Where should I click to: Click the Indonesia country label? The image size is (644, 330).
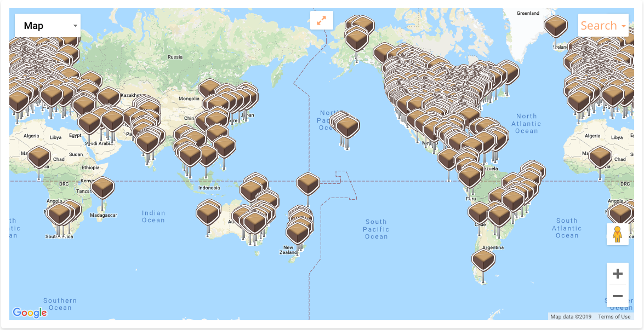click(209, 188)
